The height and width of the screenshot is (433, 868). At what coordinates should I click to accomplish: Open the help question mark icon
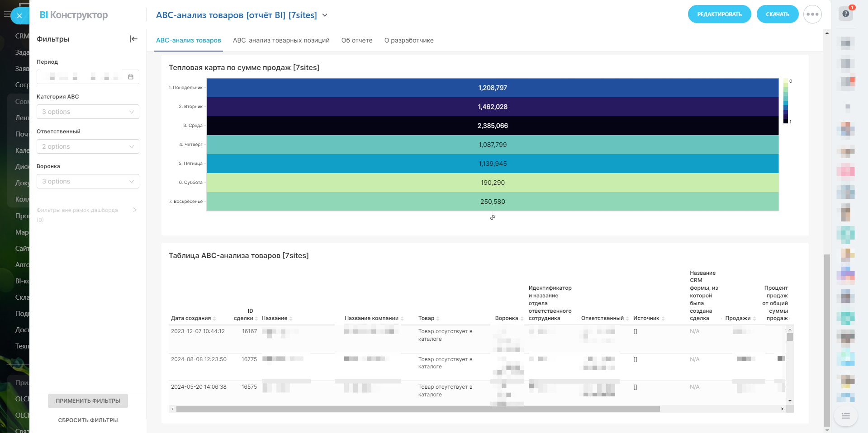point(845,14)
